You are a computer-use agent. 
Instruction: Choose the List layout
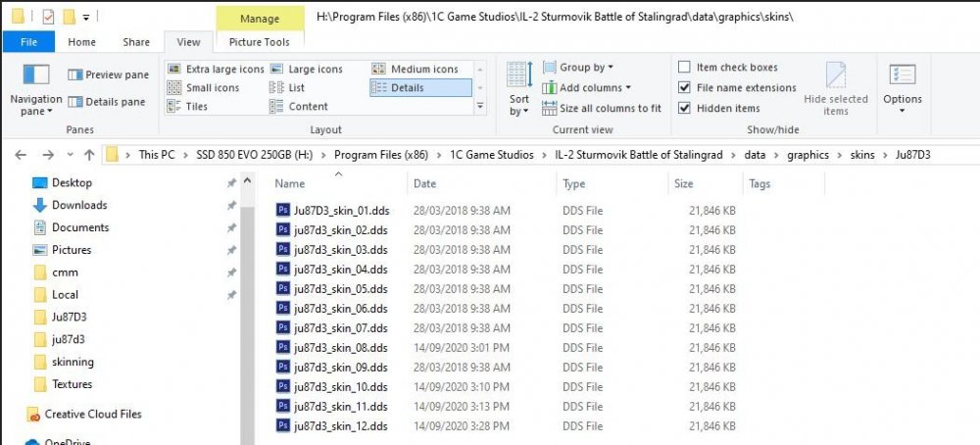point(287,87)
